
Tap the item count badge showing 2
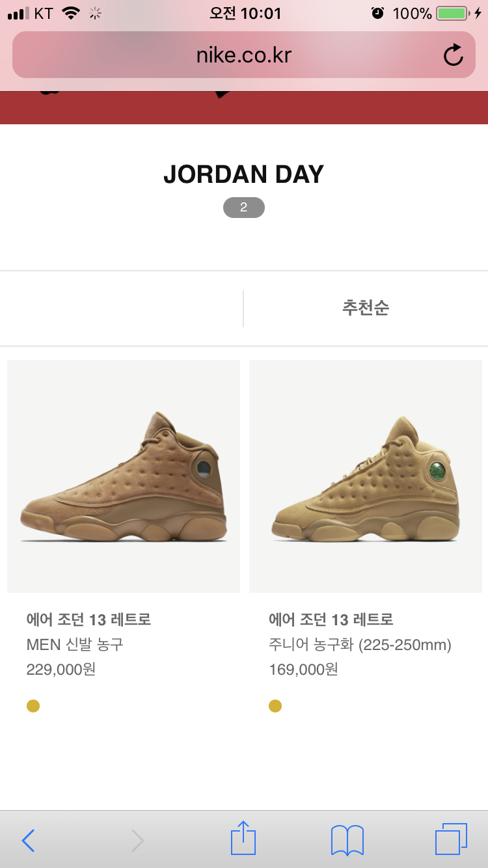coord(244,208)
